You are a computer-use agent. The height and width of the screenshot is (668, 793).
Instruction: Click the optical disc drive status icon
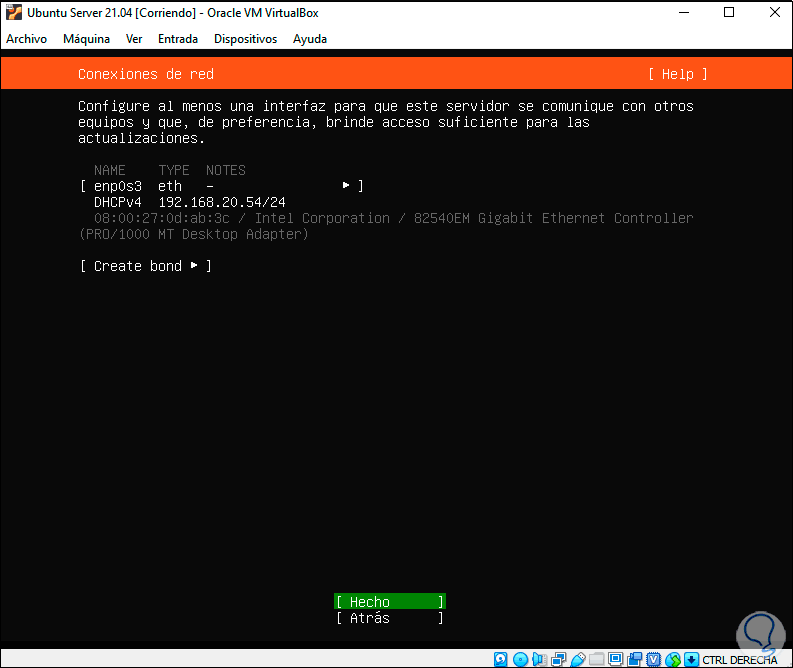point(520,659)
